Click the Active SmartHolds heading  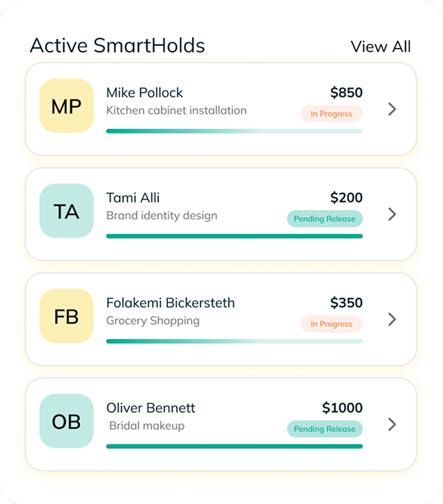pyautogui.click(x=117, y=46)
